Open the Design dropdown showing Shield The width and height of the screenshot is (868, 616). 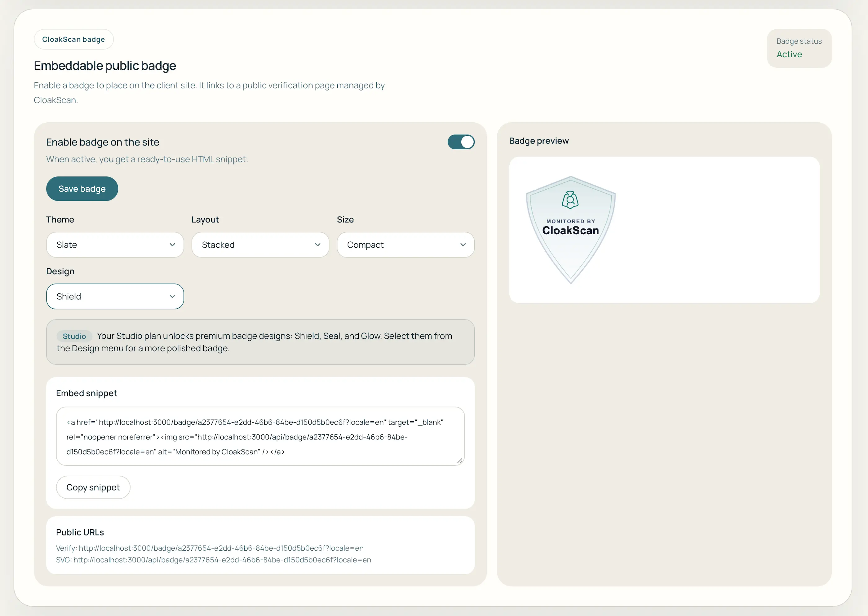(115, 296)
